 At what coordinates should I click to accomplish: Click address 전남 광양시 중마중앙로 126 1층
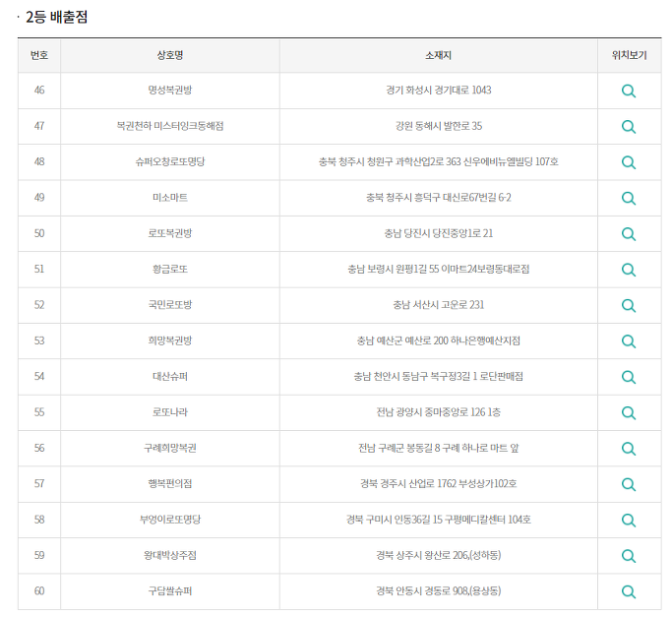(x=439, y=412)
